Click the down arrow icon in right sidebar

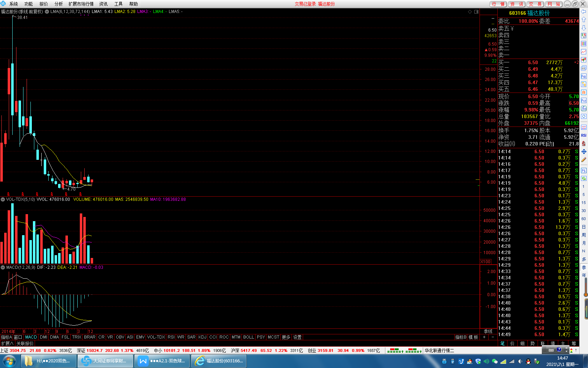point(583,28)
